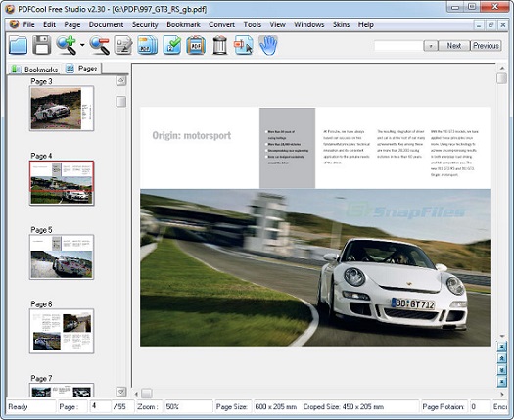Expand the zoom-in dropdown arrow

coord(82,45)
